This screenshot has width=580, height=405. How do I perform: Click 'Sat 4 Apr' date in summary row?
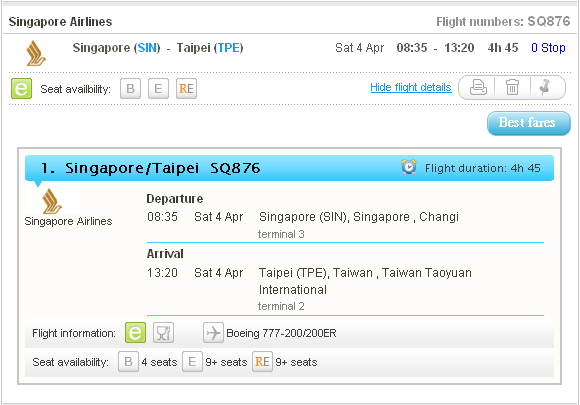[360, 48]
